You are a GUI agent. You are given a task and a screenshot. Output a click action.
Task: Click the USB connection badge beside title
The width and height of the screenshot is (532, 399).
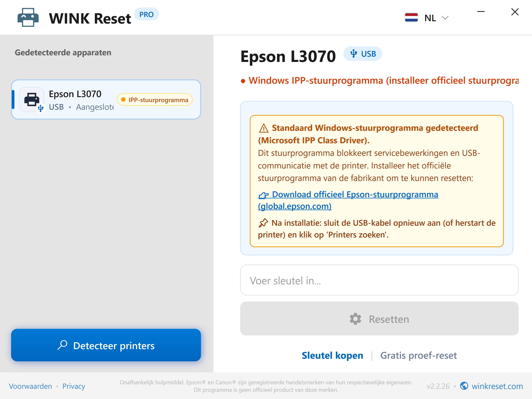pos(363,54)
